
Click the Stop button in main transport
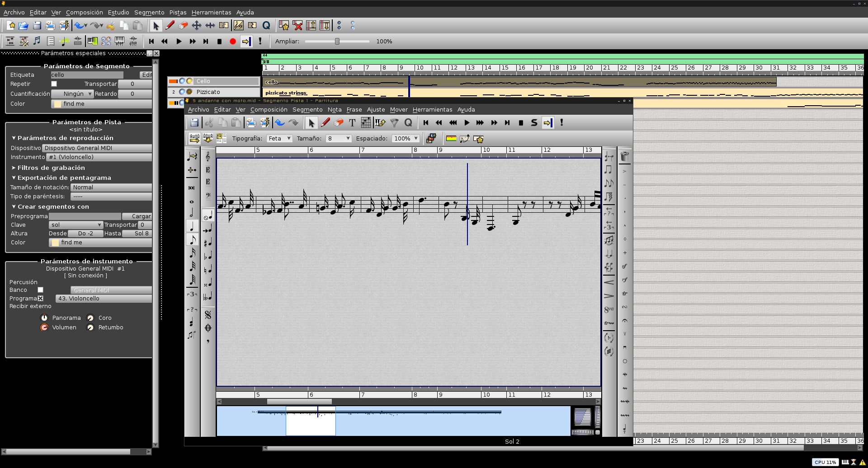click(x=219, y=42)
